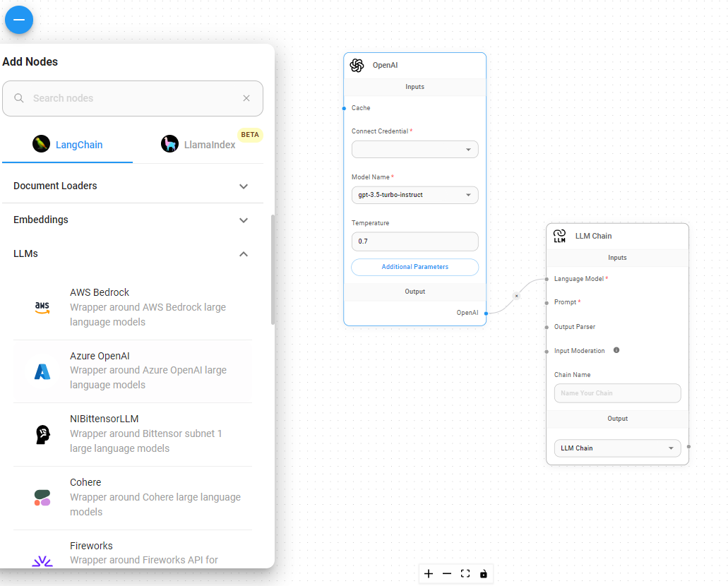The width and height of the screenshot is (728, 586).
Task: Click the Add Nodes heading
Action: [30, 61]
